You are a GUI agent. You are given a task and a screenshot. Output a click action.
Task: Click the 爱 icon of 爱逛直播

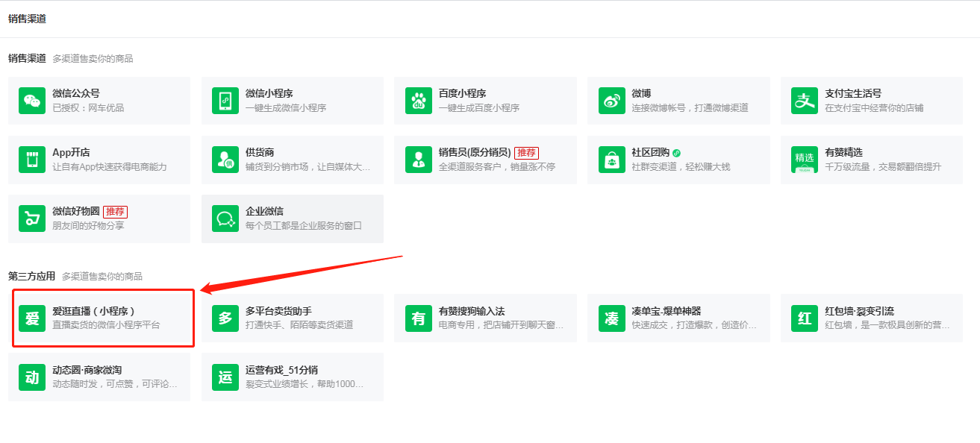32,318
